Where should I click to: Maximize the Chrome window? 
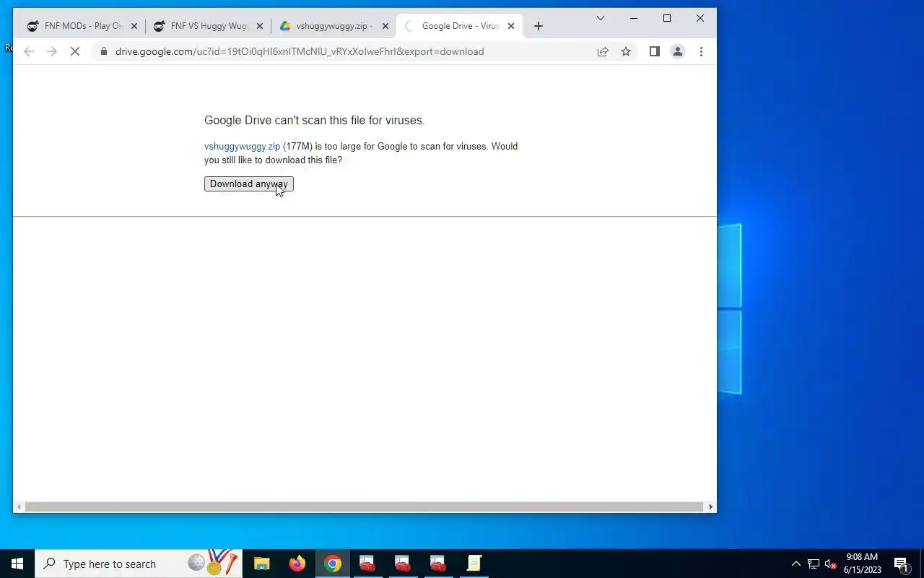tap(667, 18)
